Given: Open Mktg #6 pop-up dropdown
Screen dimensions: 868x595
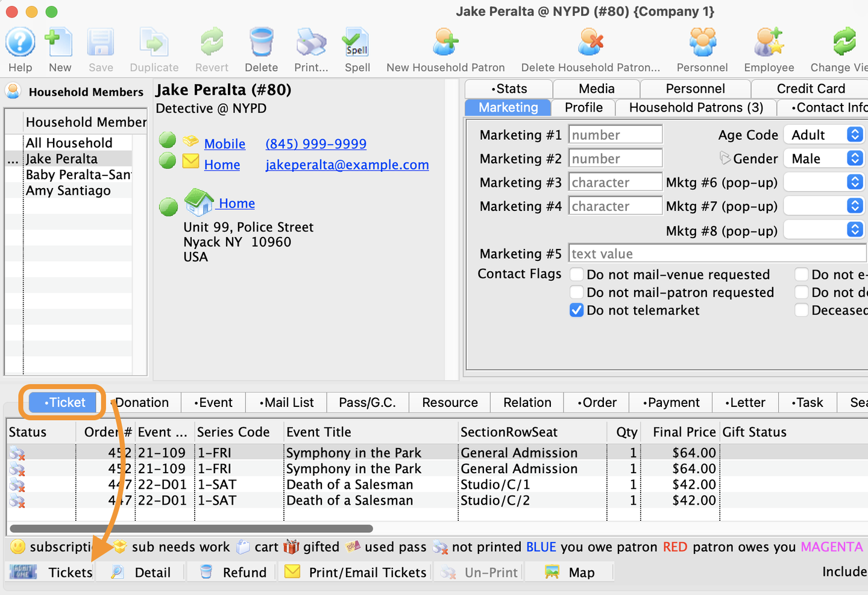Looking at the screenshot, I should click(x=824, y=182).
